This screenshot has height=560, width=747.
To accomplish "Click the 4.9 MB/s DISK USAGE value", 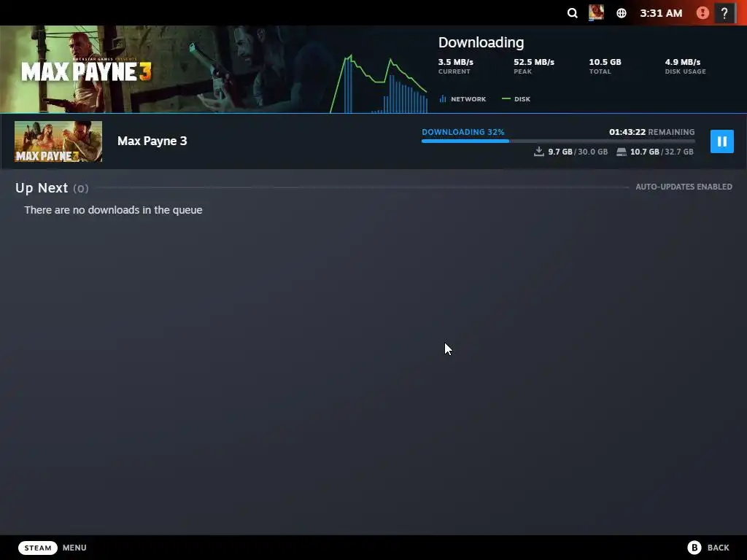I will pos(683,62).
